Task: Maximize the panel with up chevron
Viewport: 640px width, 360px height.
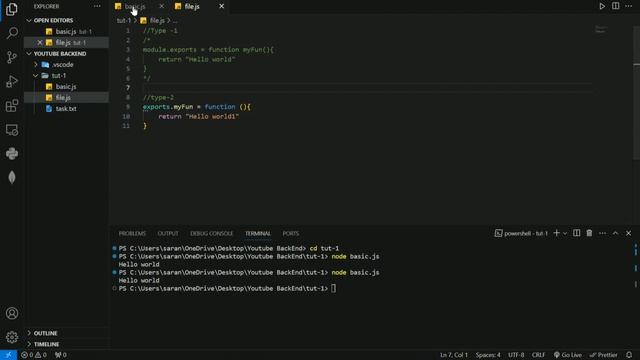Action: [x=616, y=233]
